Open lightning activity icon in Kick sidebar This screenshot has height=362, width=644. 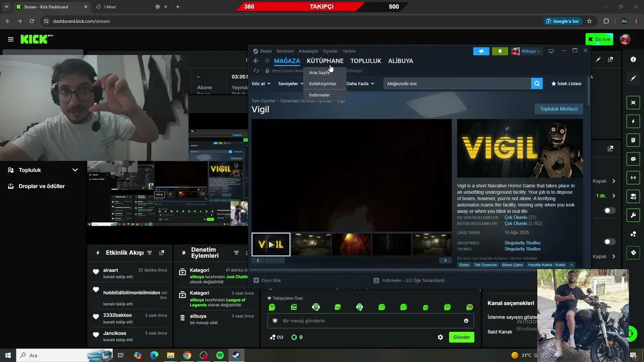click(633, 121)
